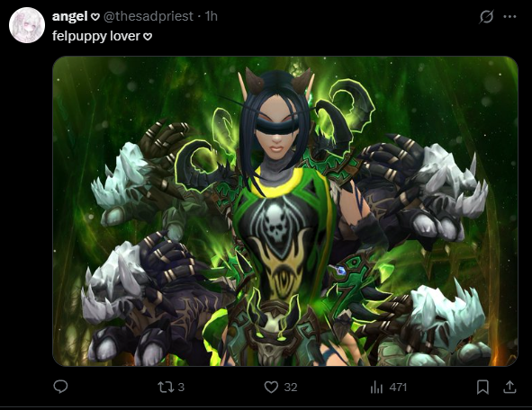Screen dimensions: 532x410
Task: Click the felpuppy lover post text
Action: tap(96, 36)
